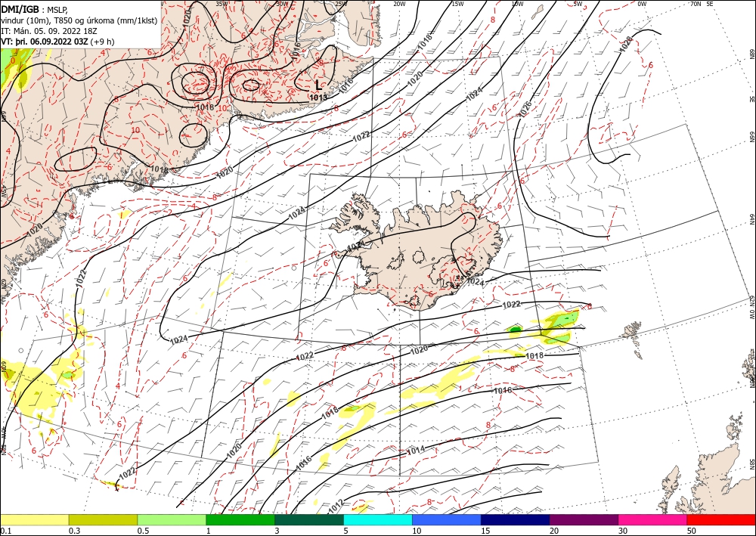This screenshot has height=536, width=756.
Task: Pick the blue 10–15 legend swatch
Action: [447, 519]
